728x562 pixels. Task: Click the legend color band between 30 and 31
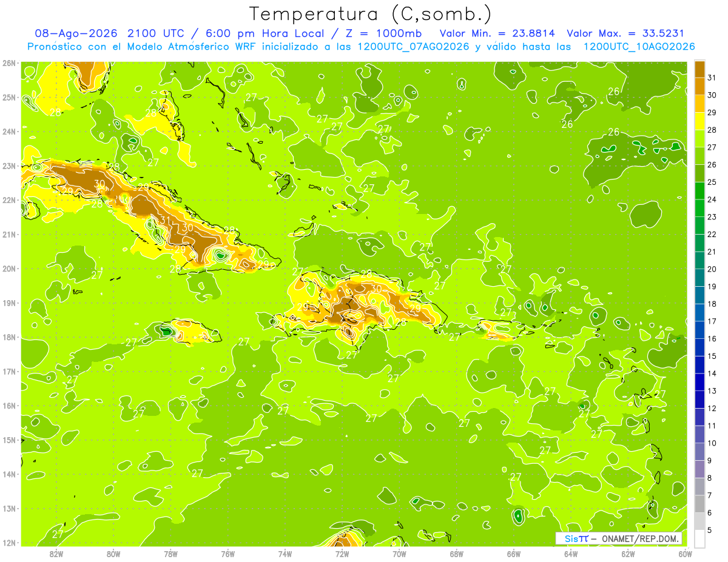click(700, 87)
